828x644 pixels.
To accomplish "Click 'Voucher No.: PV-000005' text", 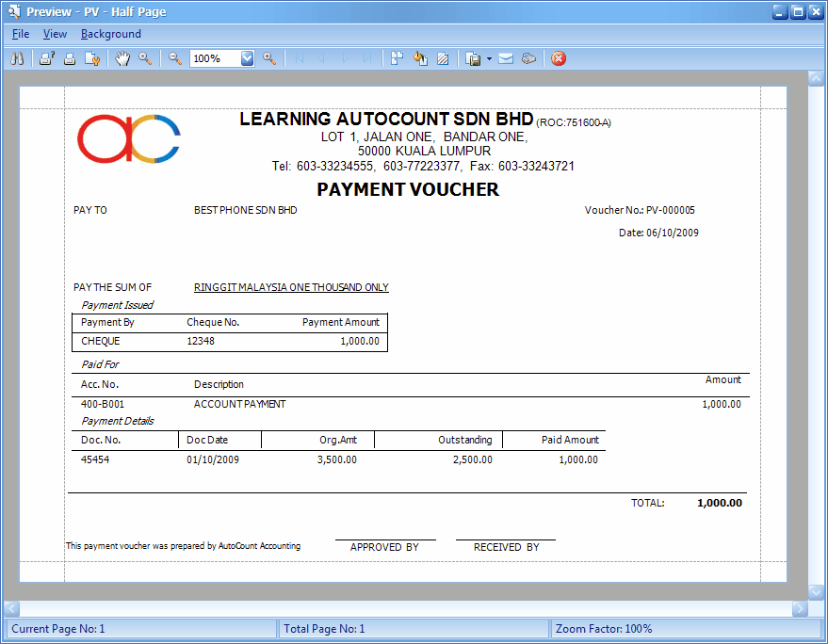I will pos(640,210).
